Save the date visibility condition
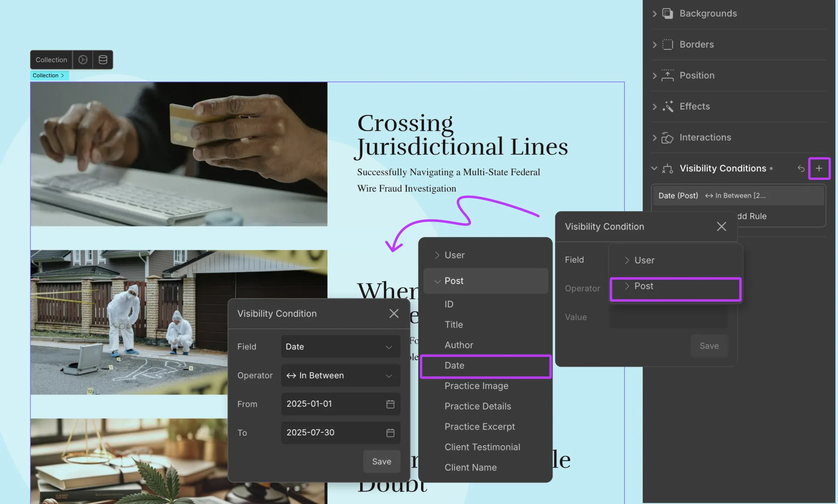 382,461
